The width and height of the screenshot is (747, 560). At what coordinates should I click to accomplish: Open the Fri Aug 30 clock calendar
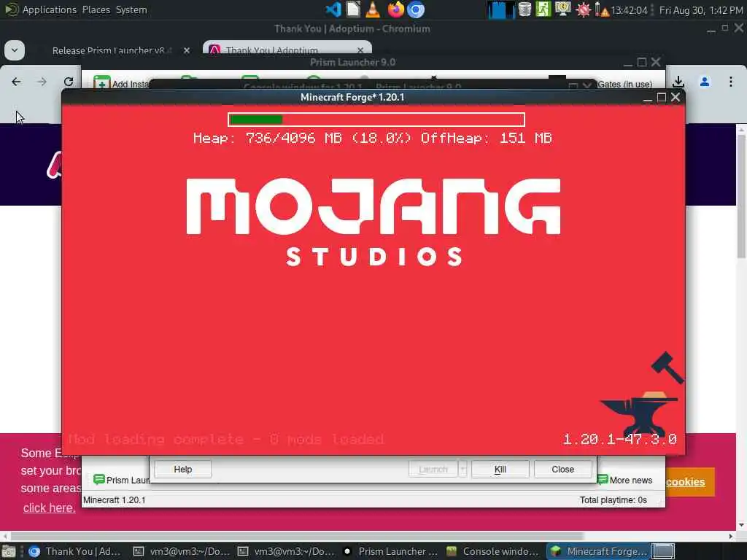[700, 10]
